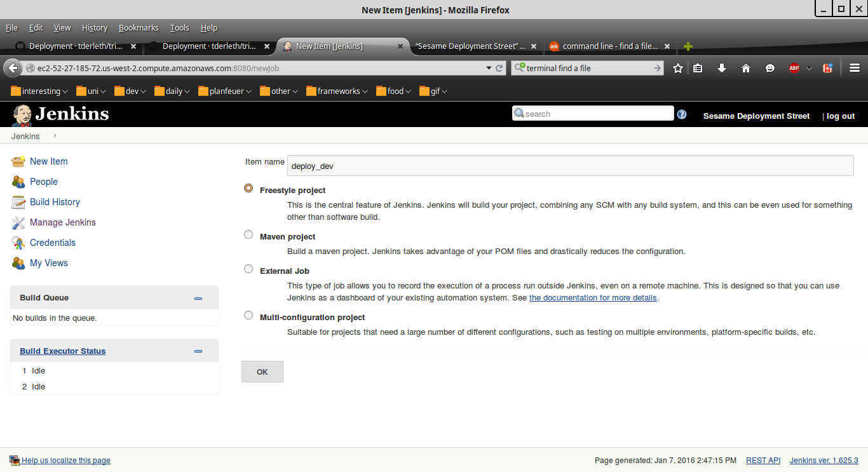Click the blue search help icon
This screenshot has height=472, width=868.
[682, 114]
